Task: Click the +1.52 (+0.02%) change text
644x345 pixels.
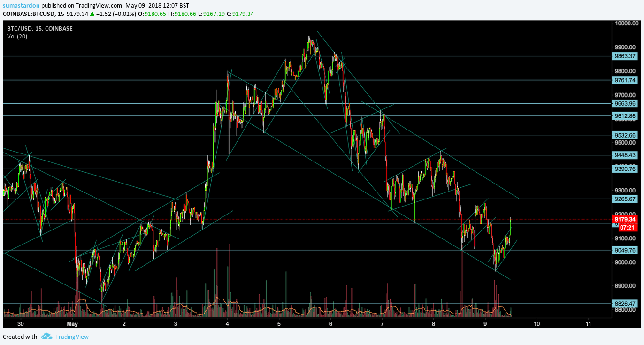Action: tap(116, 14)
